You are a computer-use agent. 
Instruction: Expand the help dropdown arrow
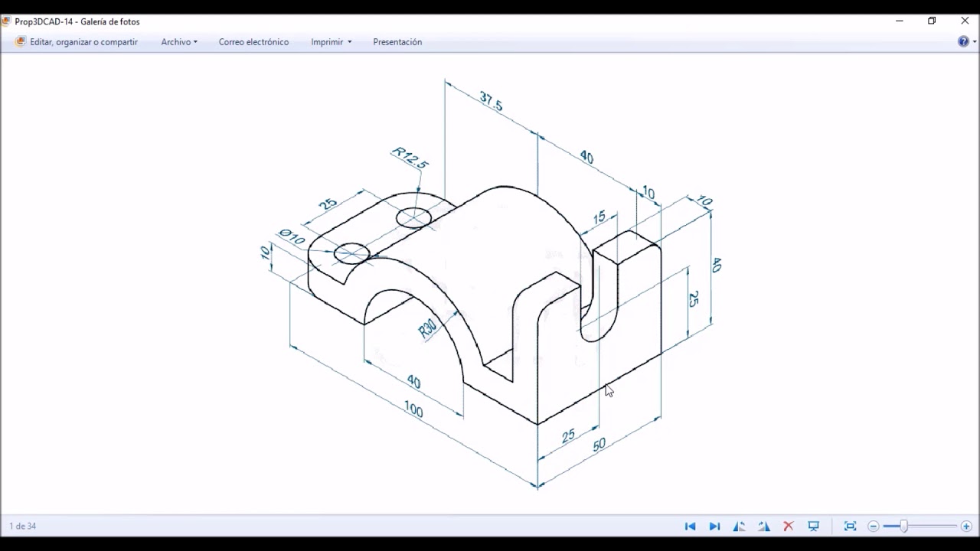click(974, 42)
